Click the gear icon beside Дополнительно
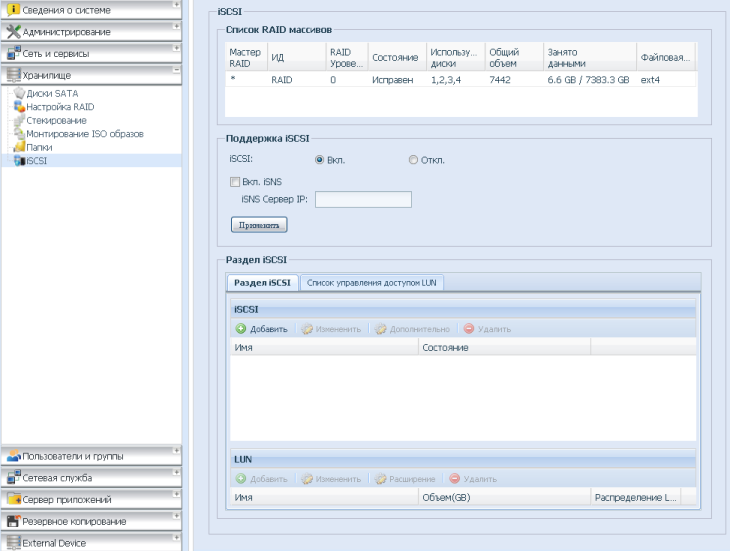Viewport: 730px width, 551px height. [380, 329]
